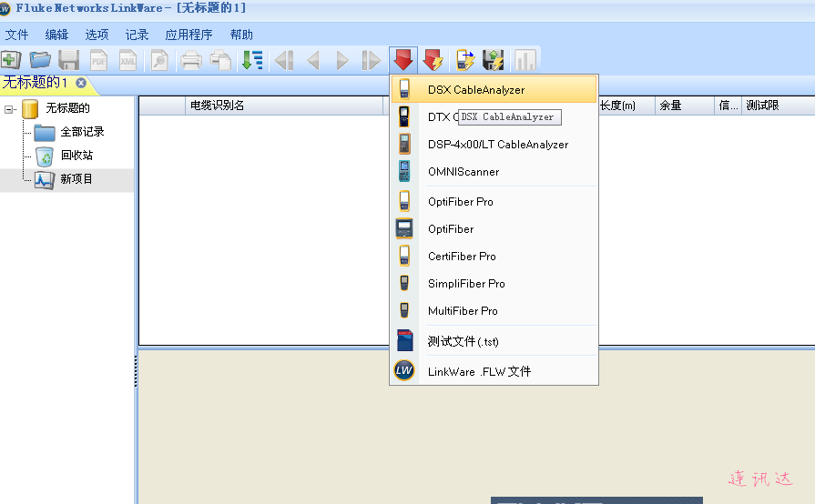This screenshot has width=815, height=504.
Task: Select MultiFiber Pro device option
Action: point(463,311)
